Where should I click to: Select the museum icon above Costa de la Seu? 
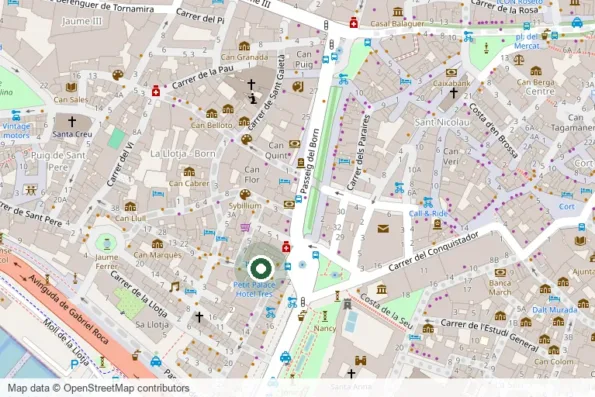click(381, 290)
